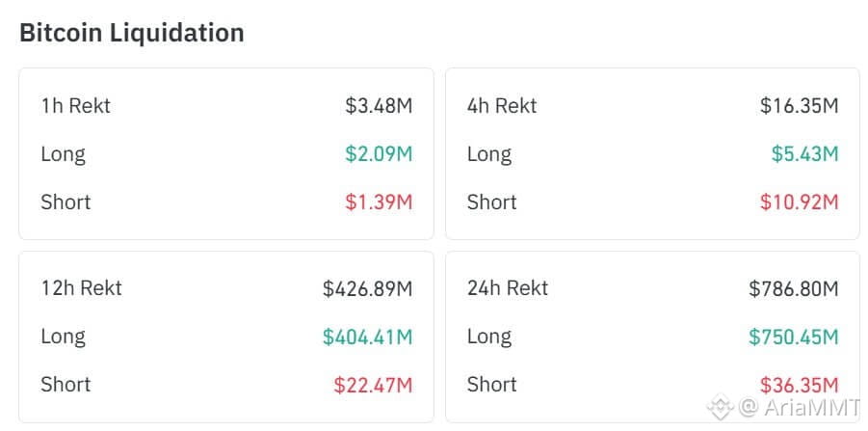Click the 4h Rekt total $16.35M
868x431 pixels.
tap(799, 105)
